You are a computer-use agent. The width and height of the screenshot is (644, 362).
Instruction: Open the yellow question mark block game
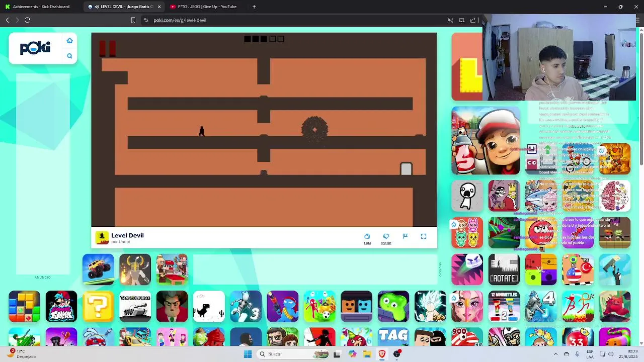(x=98, y=306)
